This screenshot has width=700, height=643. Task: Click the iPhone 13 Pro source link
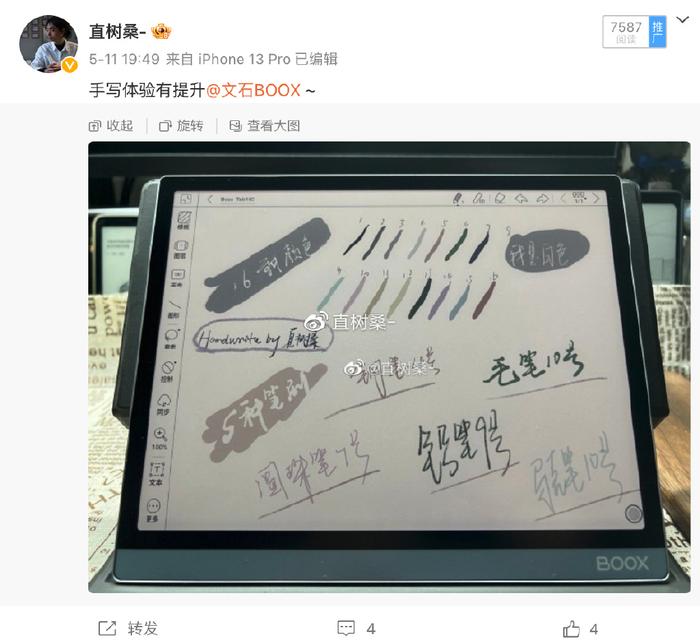click(244, 59)
